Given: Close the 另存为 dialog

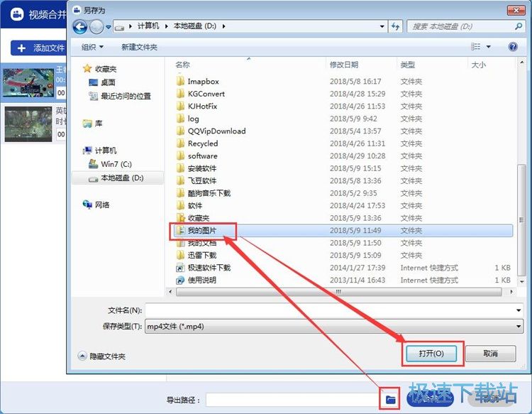Looking at the screenshot, I should 516,11.
